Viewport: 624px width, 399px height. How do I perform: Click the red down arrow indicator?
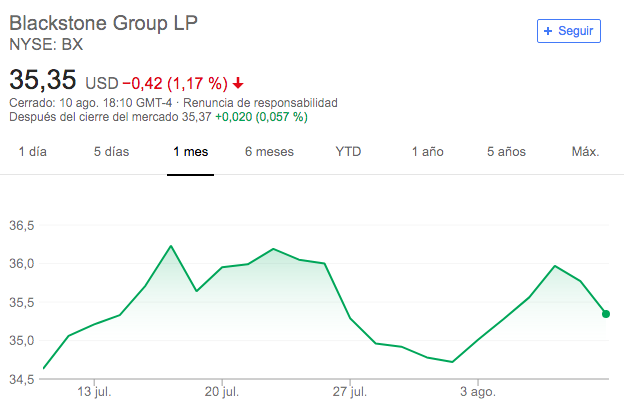[x=238, y=84]
